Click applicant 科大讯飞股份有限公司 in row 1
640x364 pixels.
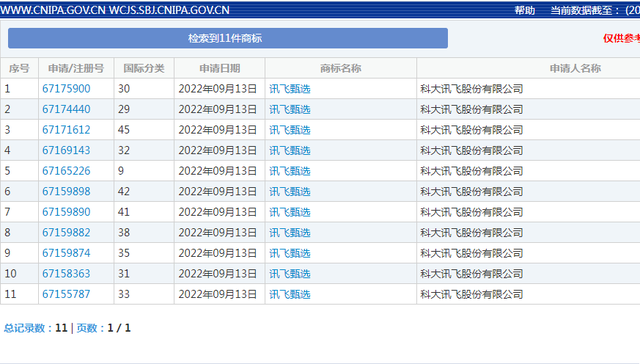(x=472, y=89)
